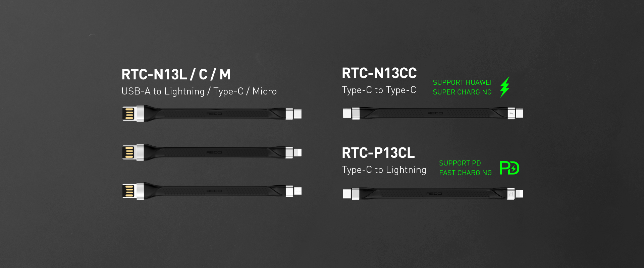Click the RTC-N13CC model heading
This screenshot has width=644, height=268.
[x=379, y=73]
